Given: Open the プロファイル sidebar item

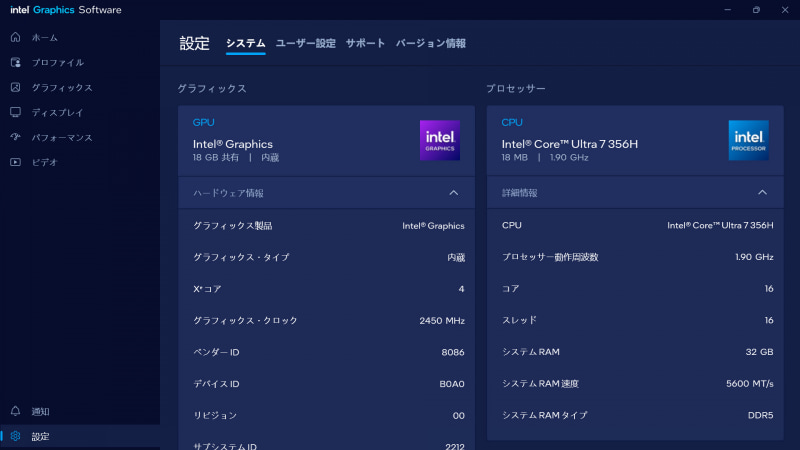Looking at the screenshot, I should pyautogui.click(x=58, y=62).
